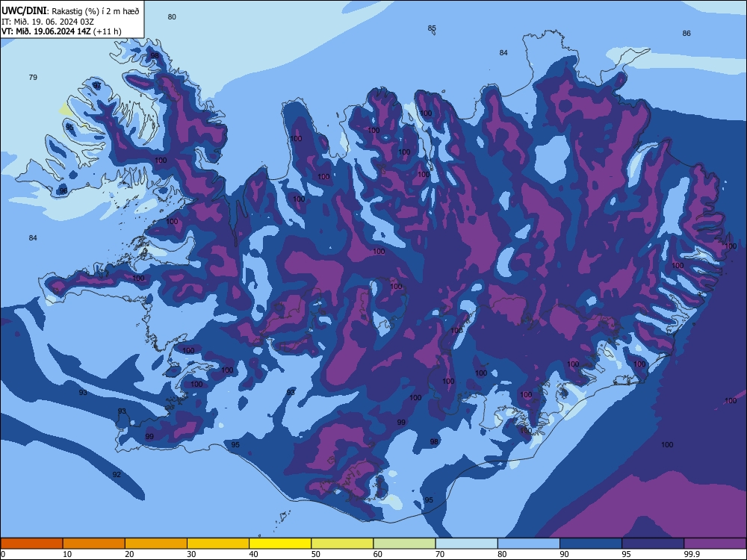The height and width of the screenshot is (560, 747).
Task: Click the sky blue 80–90 legend swatch
Action: click(529, 544)
